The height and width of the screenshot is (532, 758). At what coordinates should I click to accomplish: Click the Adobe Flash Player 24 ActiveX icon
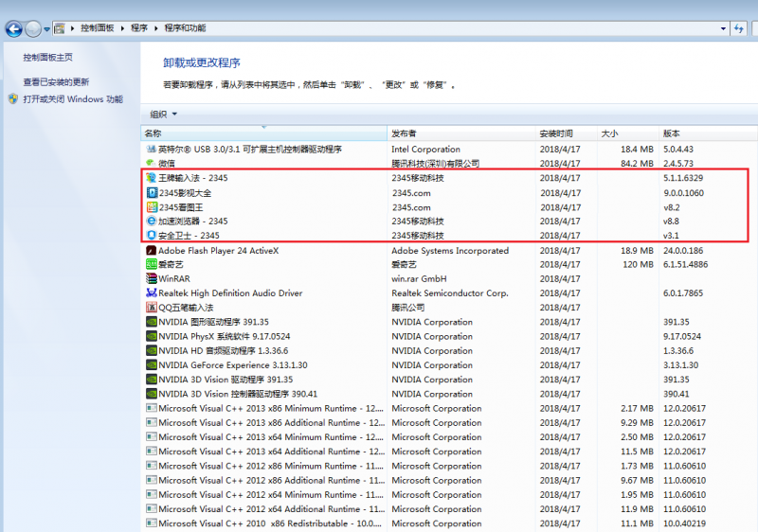click(x=152, y=251)
